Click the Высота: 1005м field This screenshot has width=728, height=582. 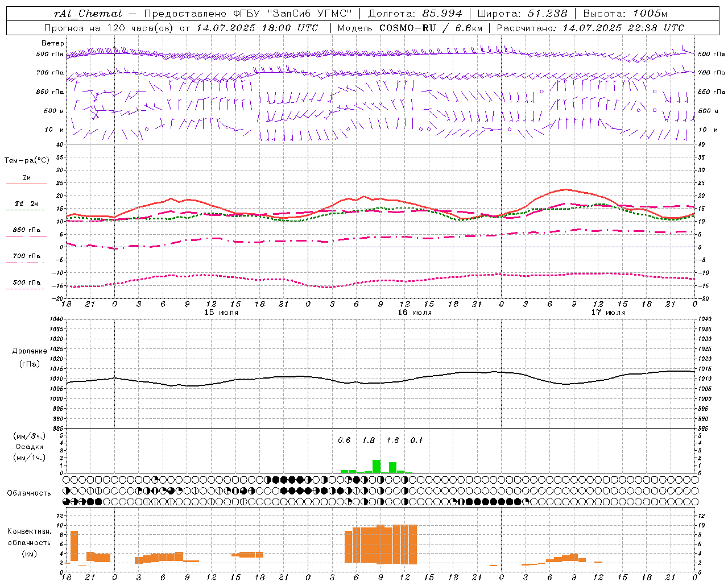point(625,14)
